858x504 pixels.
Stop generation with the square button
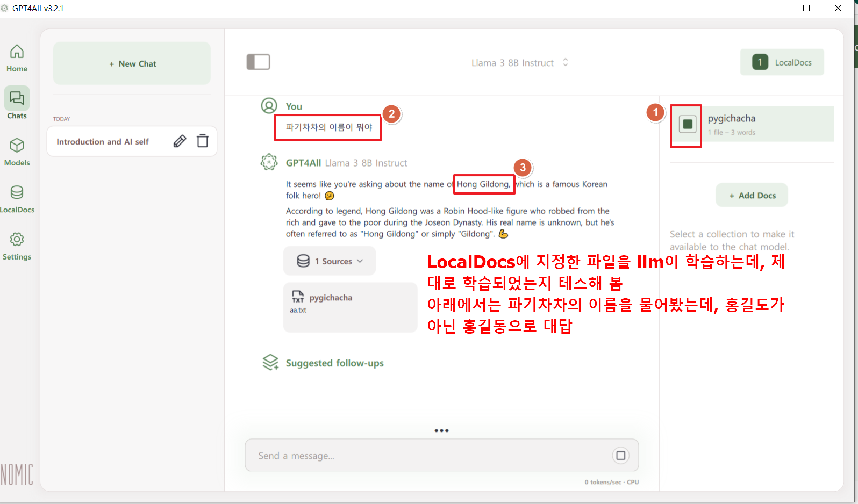621,456
